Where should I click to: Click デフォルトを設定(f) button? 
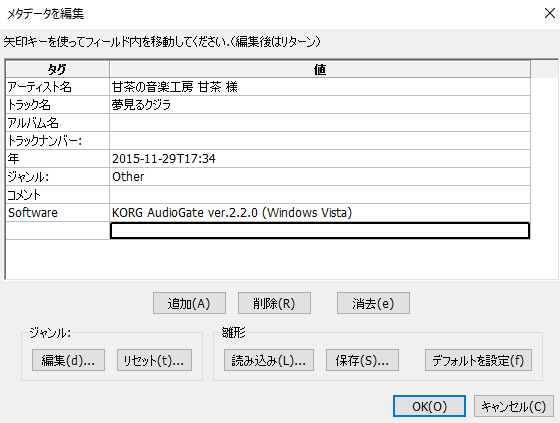478,360
